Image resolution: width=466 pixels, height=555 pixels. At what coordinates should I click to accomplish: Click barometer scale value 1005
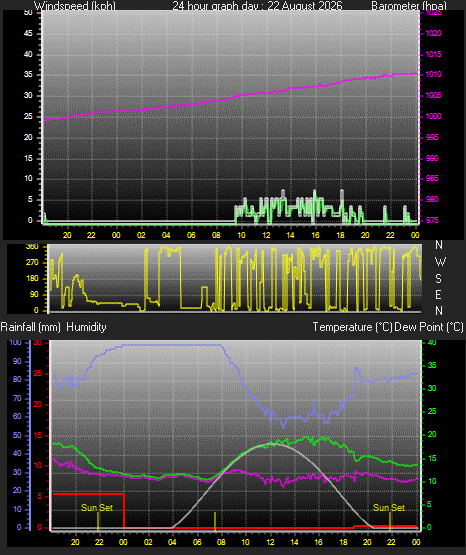coord(433,95)
